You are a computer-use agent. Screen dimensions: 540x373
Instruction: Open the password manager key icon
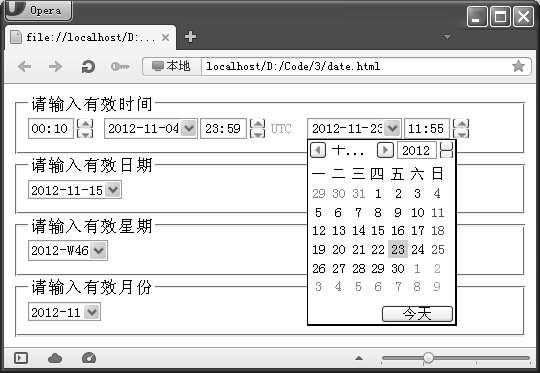pos(120,66)
